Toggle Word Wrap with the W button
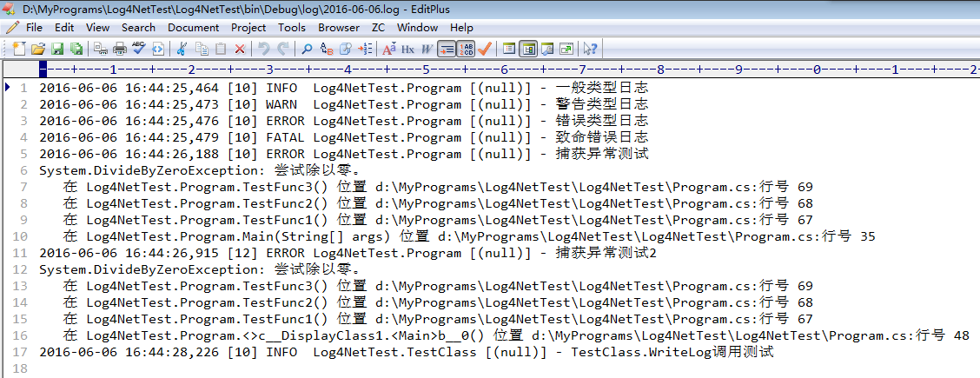This screenshot has width=980, height=378. [x=427, y=49]
